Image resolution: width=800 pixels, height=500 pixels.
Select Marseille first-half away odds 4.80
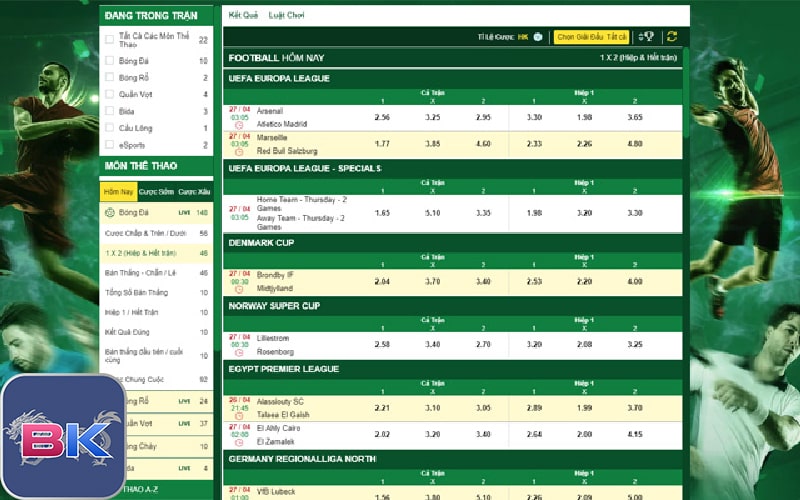click(x=635, y=144)
